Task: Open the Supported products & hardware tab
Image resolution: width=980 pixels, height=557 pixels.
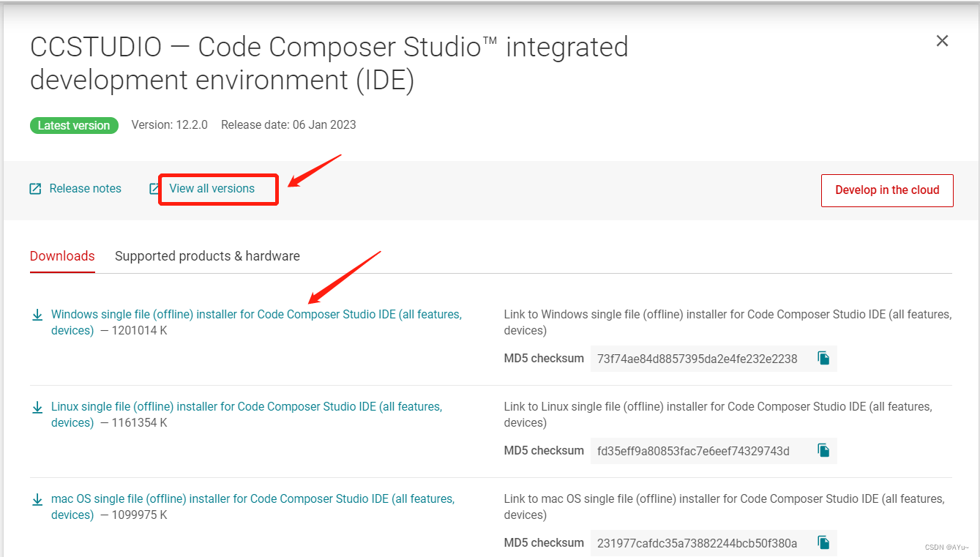Action: click(207, 256)
